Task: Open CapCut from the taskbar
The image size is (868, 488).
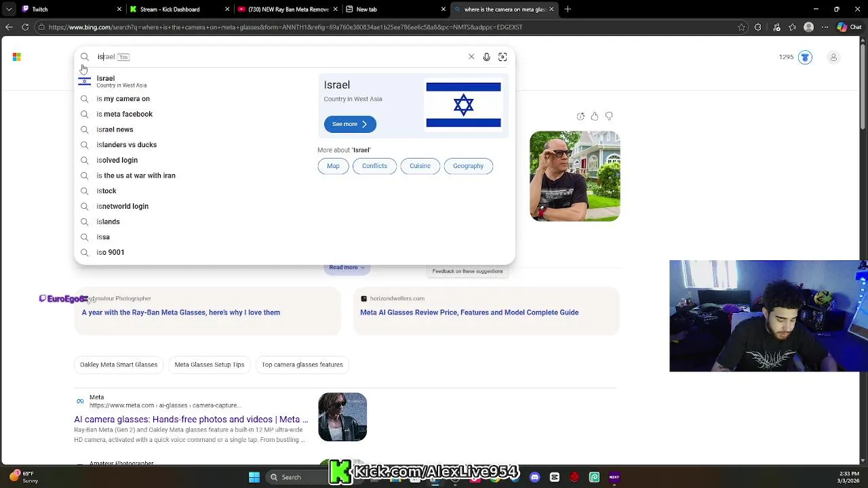Action: click(555, 477)
